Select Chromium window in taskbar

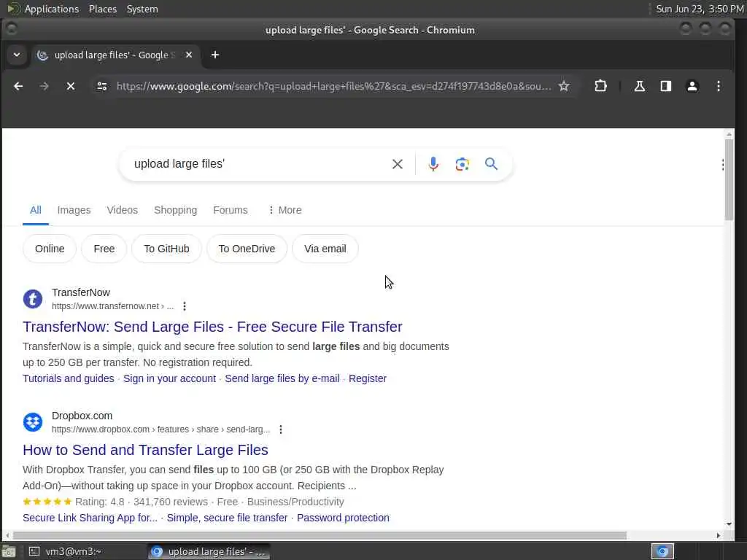pos(209,551)
